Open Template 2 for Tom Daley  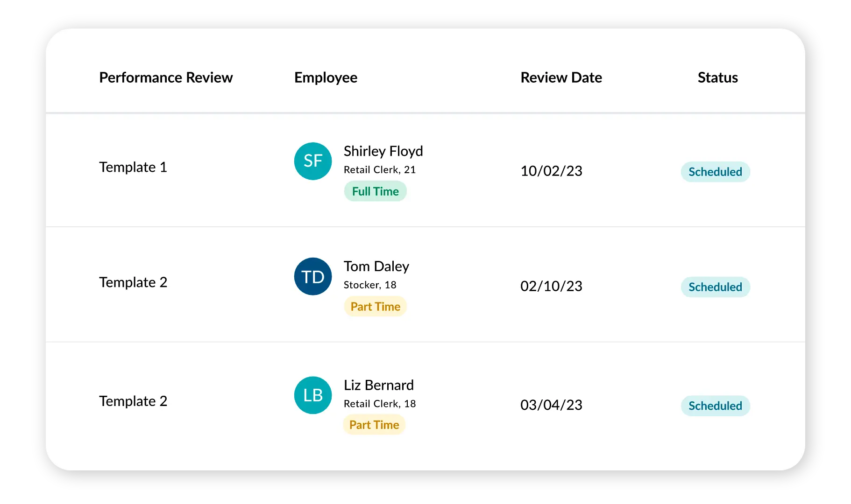(133, 282)
